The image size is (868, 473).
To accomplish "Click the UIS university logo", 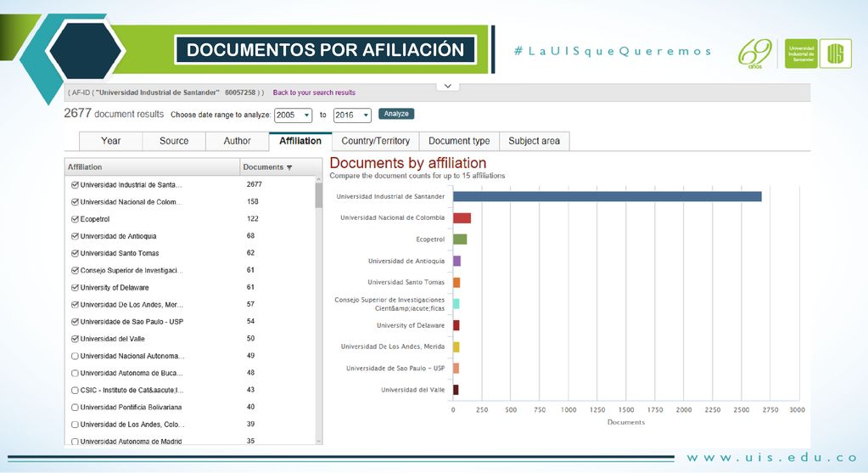I will pyautogui.click(x=836, y=53).
